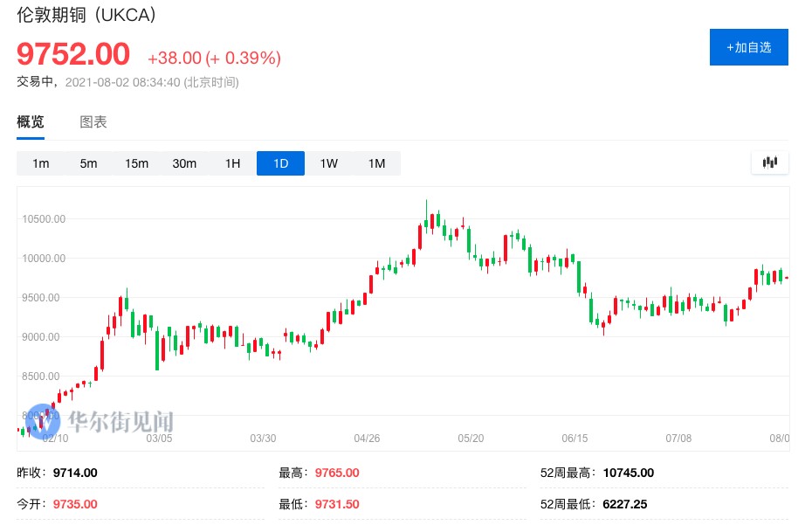Click the 华尔街见闻 watermark logo
The height and width of the screenshot is (532, 812).
coord(100,421)
